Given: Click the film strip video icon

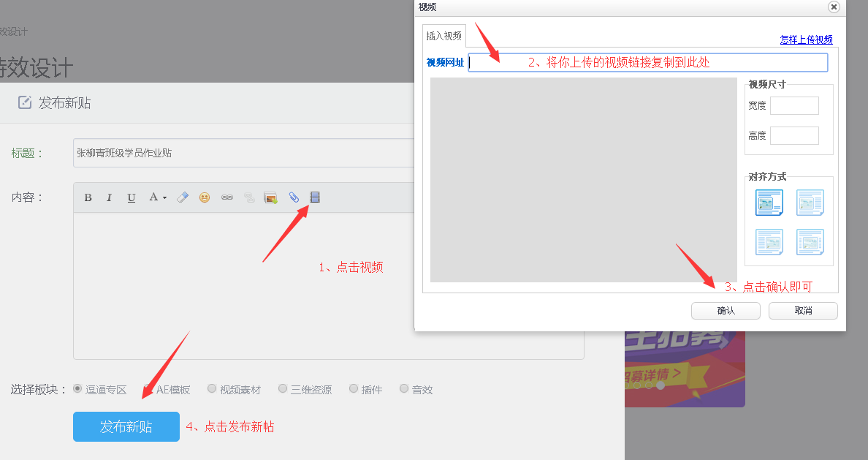Looking at the screenshot, I should point(315,197).
